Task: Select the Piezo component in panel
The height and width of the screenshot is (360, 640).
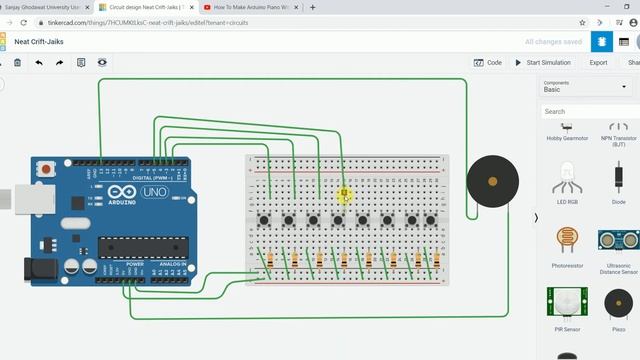Action: click(x=618, y=309)
